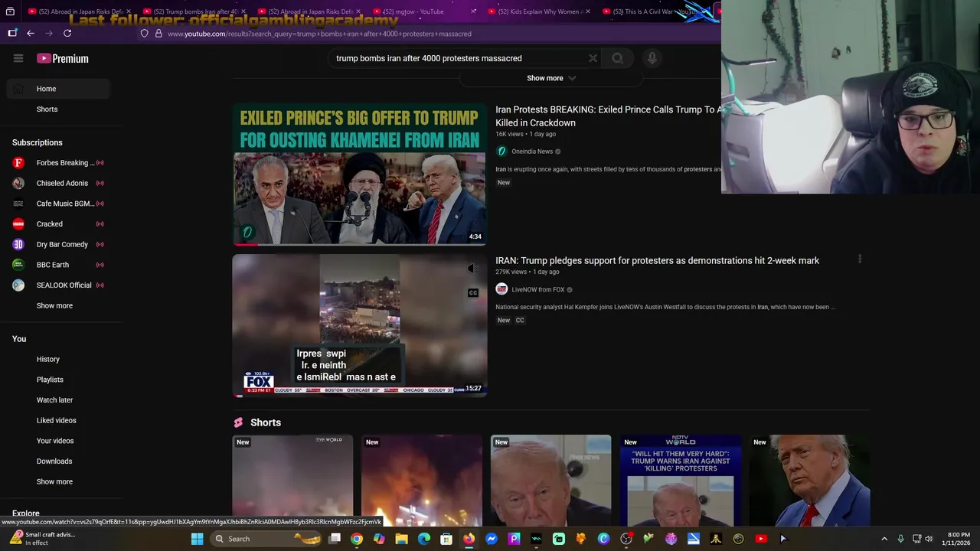
Task: Toggle mute on the FOX video preview
Action: pos(473,268)
